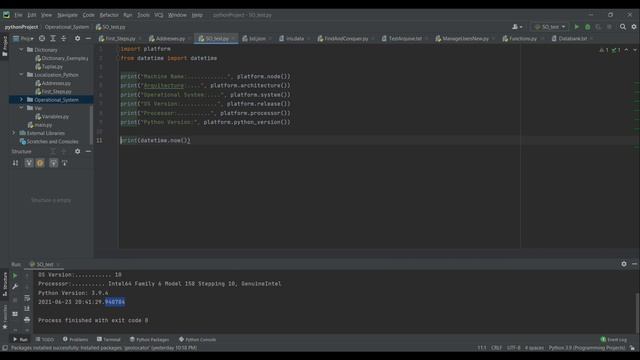The image size is (640, 360).
Task: Toggle show inherited filter in Structure panel
Action: (x=53, y=163)
